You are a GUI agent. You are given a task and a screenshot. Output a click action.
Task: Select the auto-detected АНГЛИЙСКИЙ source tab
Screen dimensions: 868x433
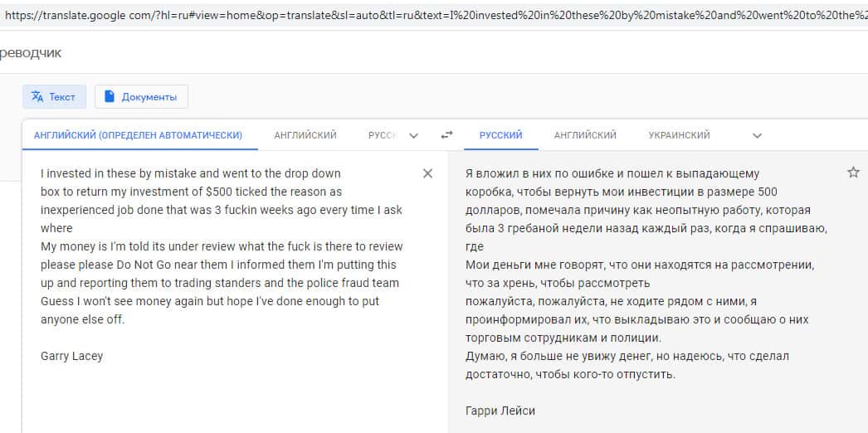[138, 135]
